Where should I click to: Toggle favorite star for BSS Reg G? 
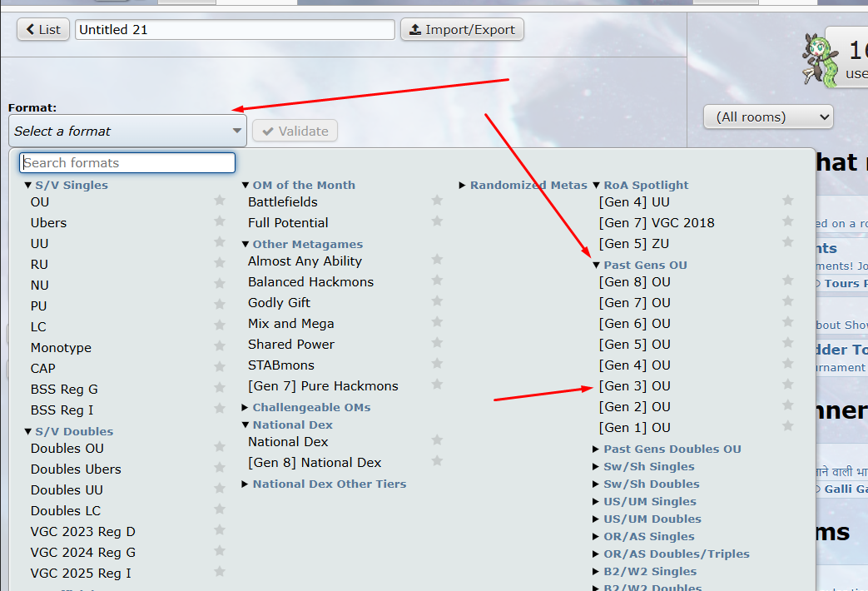coord(220,387)
